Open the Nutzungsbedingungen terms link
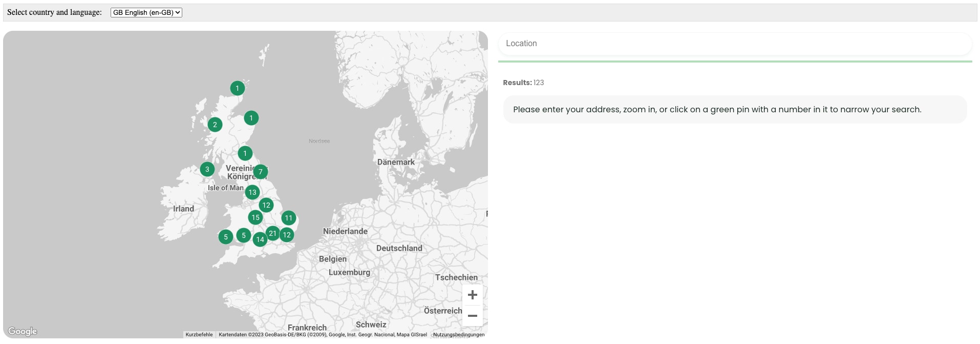Viewport: 980px width, 344px height. pos(459,335)
